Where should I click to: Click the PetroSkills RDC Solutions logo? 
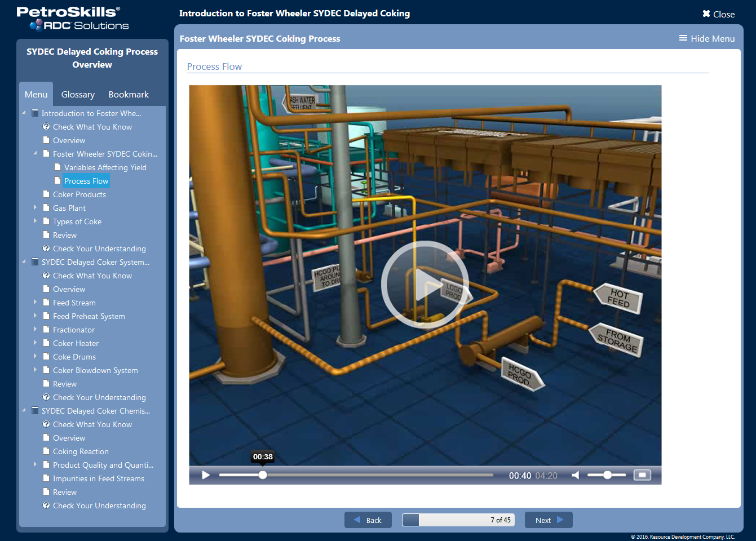(x=72, y=18)
